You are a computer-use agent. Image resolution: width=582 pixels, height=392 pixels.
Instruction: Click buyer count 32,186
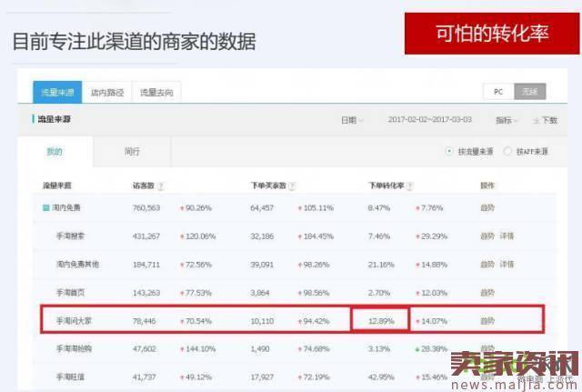(262, 236)
